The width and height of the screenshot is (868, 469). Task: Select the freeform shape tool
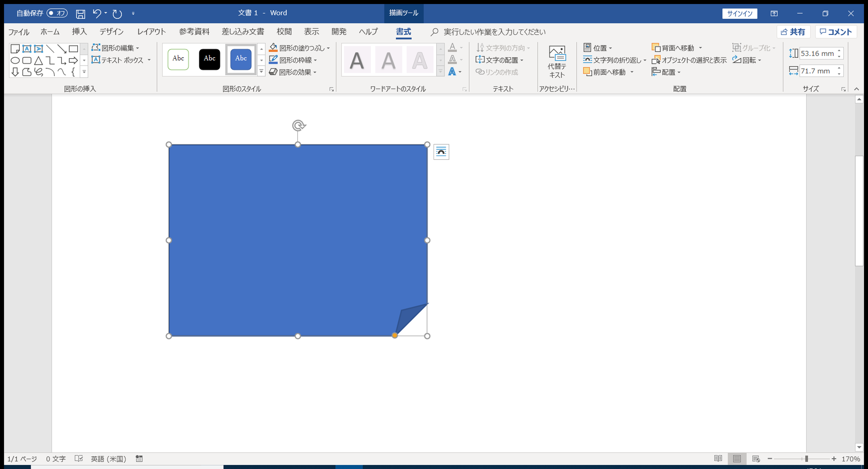(27, 72)
